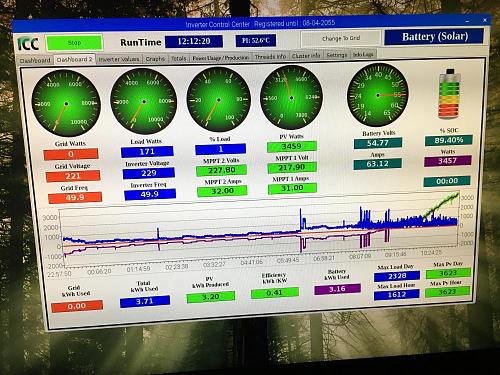Viewport: 500px width, 375px height.
Task: Click the Battery (Solar) mode indicator
Action: coord(434,36)
